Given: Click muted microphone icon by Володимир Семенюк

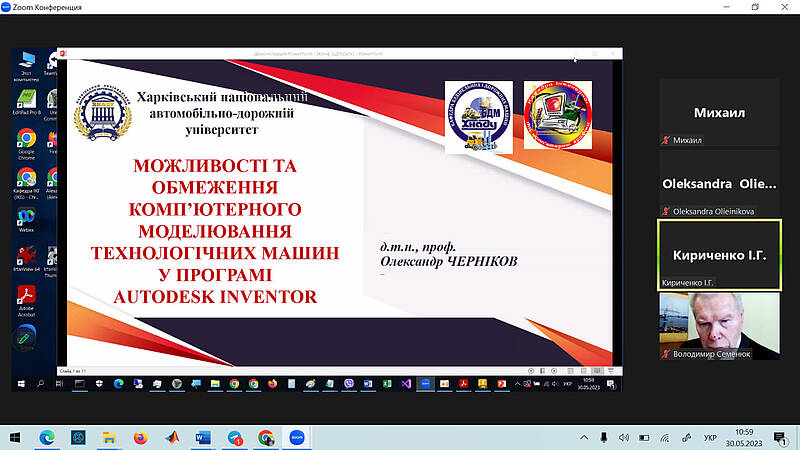Looking at the screenshot, I should tap(665, 354).
